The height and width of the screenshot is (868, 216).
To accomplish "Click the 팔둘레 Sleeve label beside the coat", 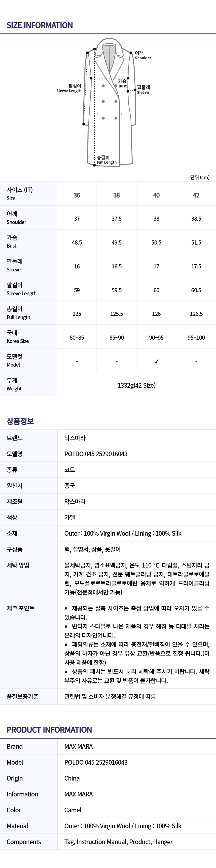I will click(x=143, y=90).
